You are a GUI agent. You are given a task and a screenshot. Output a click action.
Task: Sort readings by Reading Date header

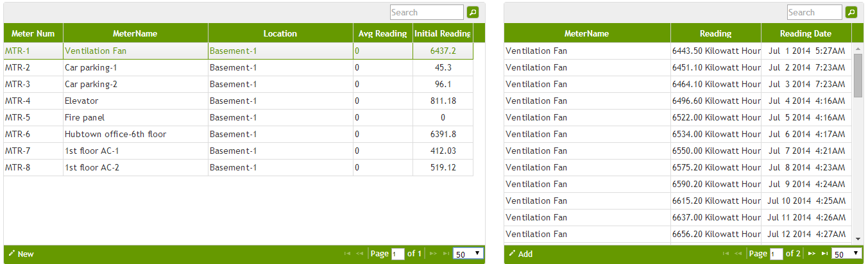click(x=805, y=33)
